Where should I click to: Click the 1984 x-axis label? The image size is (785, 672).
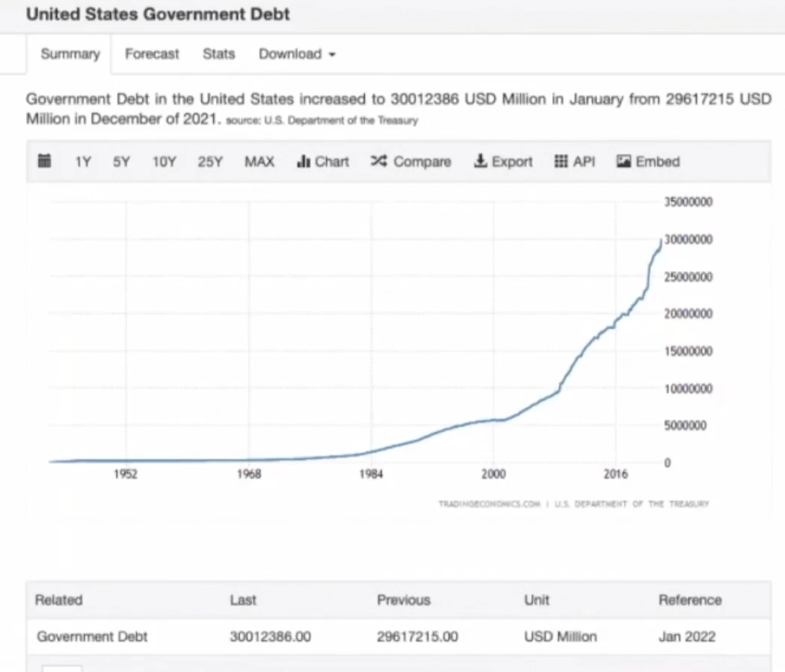(x=371, y=474)
